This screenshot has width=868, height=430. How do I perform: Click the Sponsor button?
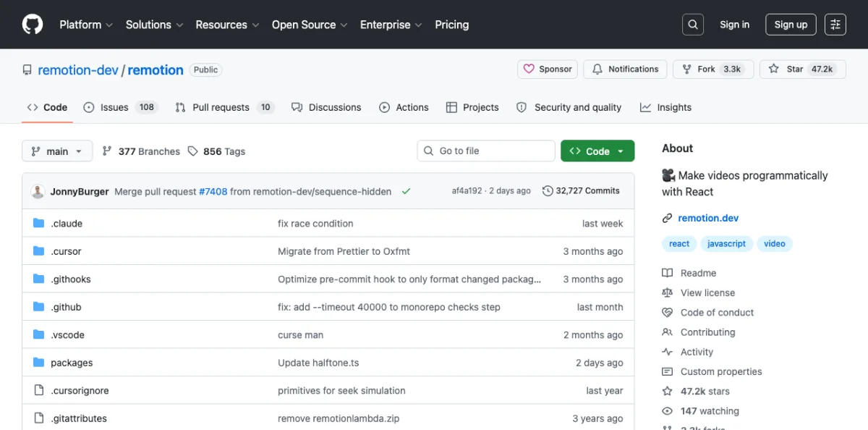pyautogui.click(x=548, y=69)
